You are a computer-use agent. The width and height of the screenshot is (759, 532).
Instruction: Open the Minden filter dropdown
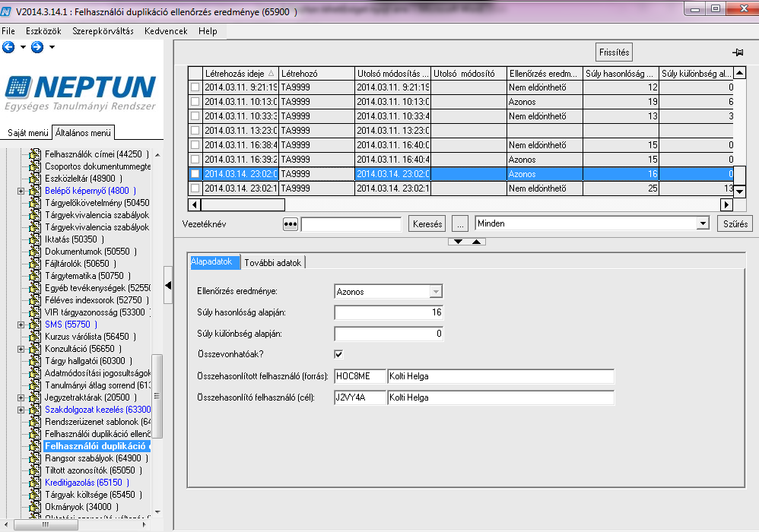coord(703,223)
